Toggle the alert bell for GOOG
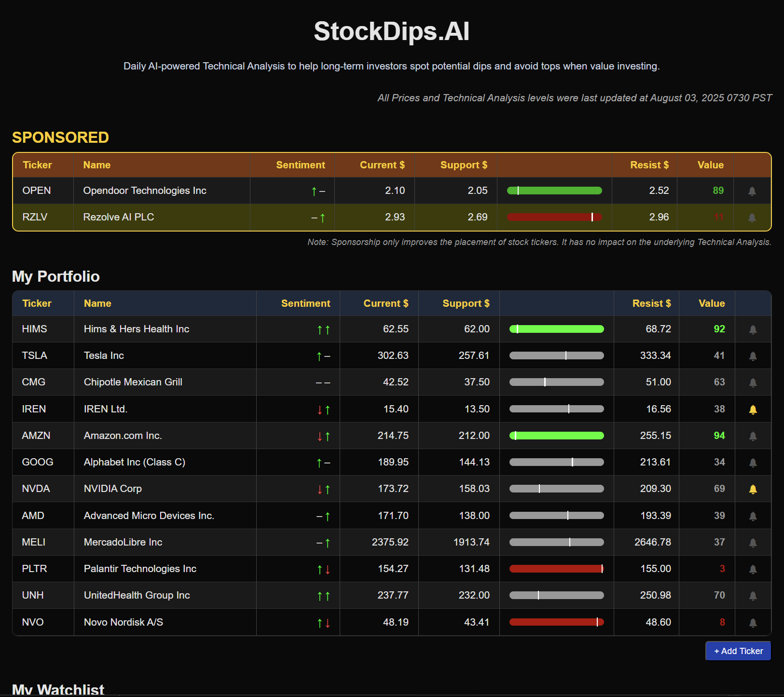Viewport: 784px width, 697px height. point(753,463)
